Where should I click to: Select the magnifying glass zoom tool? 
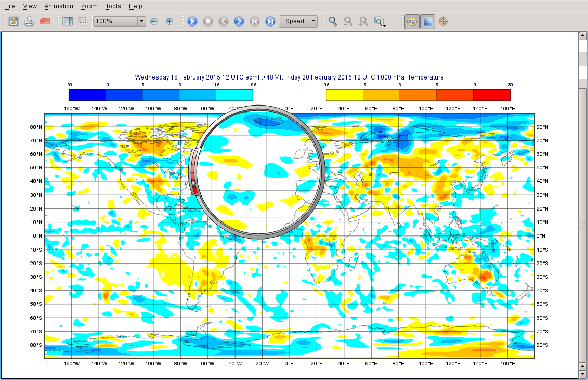[333, 21]
